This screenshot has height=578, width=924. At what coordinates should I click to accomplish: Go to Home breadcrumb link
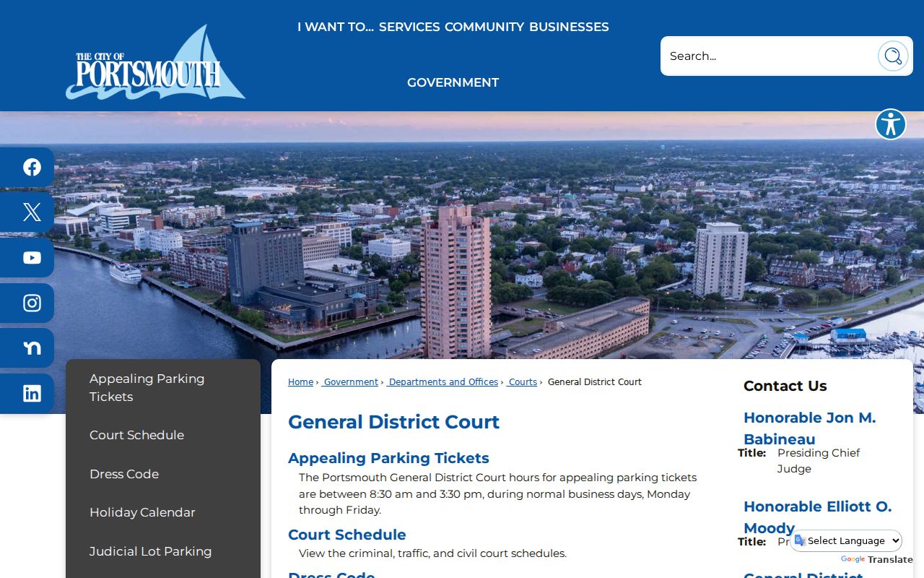[x=300, y=382]
